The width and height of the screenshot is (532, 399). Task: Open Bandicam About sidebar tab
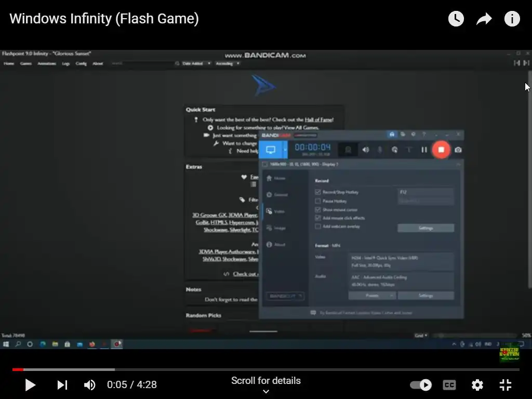276,245
